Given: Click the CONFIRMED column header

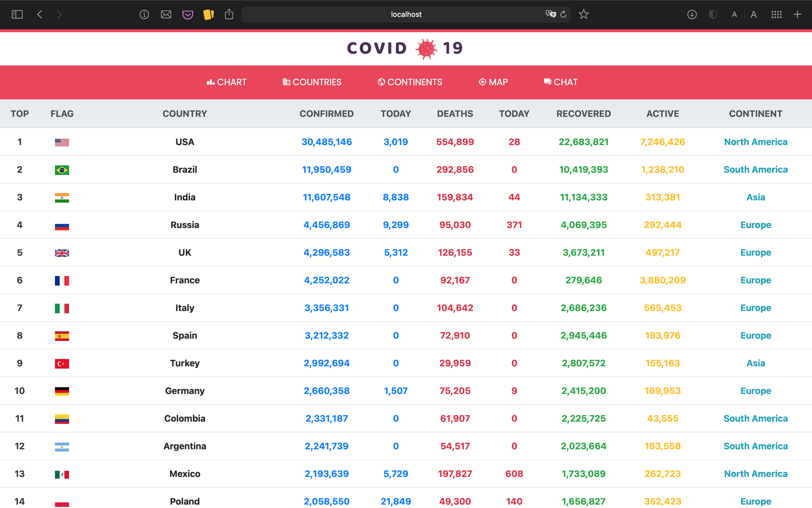Looking at the screenshot, I should click(x=326, y=113).
